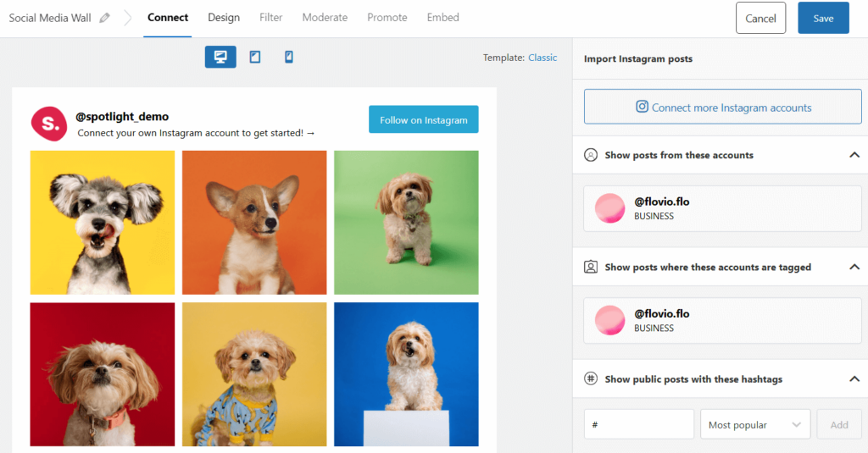The width and height of the screenshot is (868, 453).
Task: Click flovio.flo avatar under tagged accounts
Action: [609, 320]
